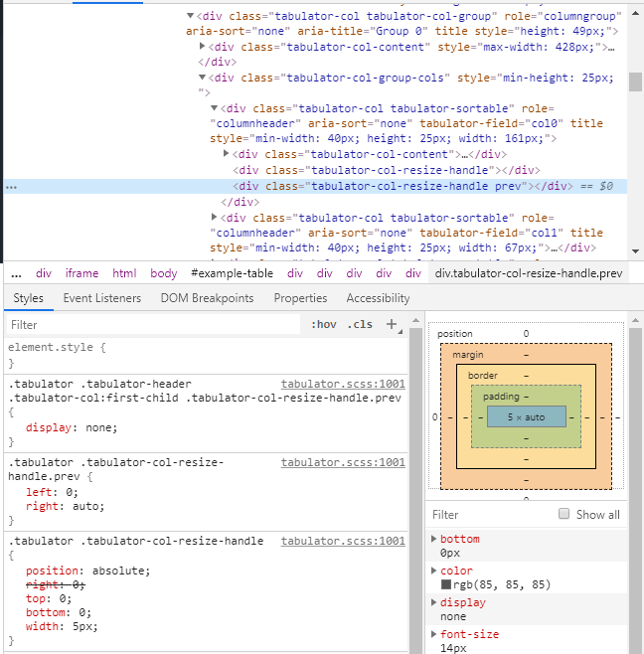Expand the computed font-size property
Screen dimensions: 644x654
(433, 634)
